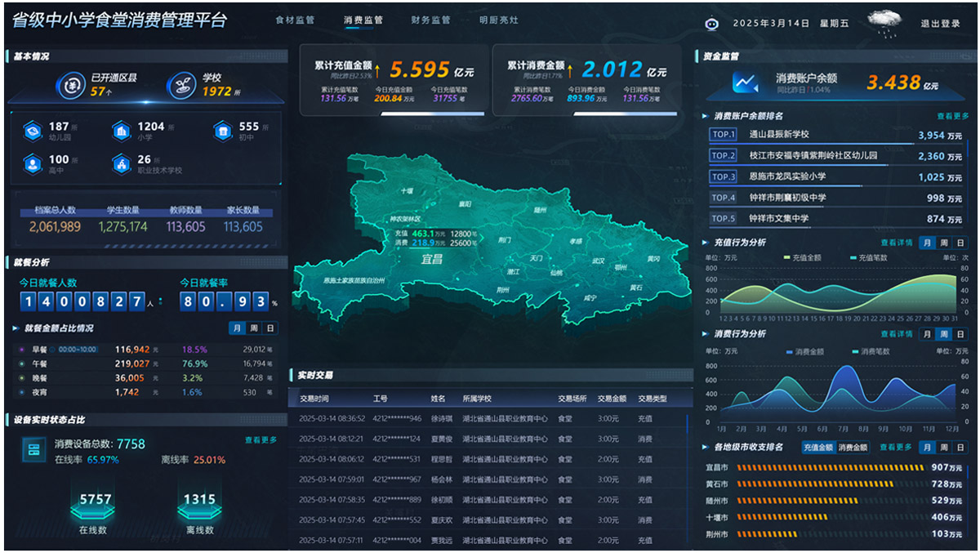The image size is (980, 553).
Task: Collapse the 就餐金额占比情况 section triangle
Action: point(16,328)
